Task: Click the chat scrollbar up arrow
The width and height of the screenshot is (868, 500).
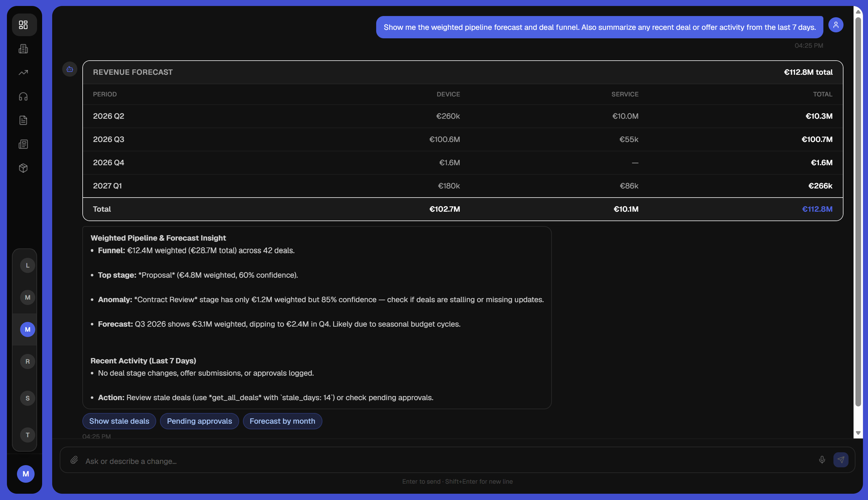Action: 858,11
